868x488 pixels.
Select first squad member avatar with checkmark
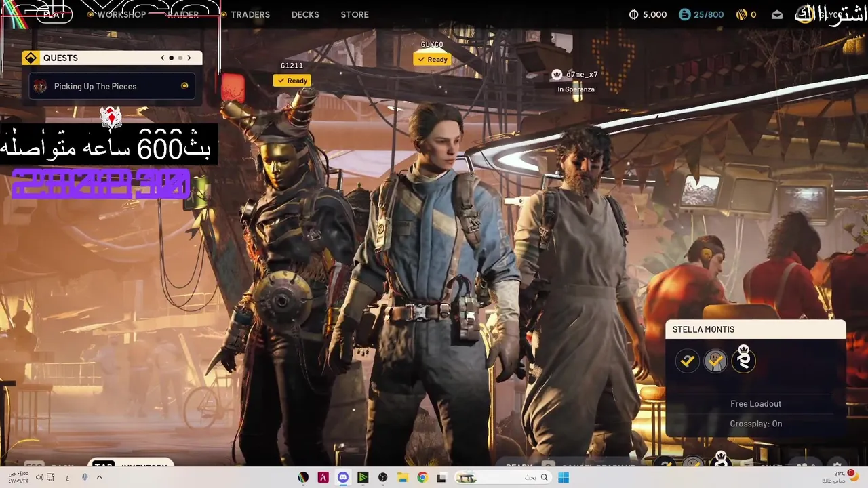point(688,361)
